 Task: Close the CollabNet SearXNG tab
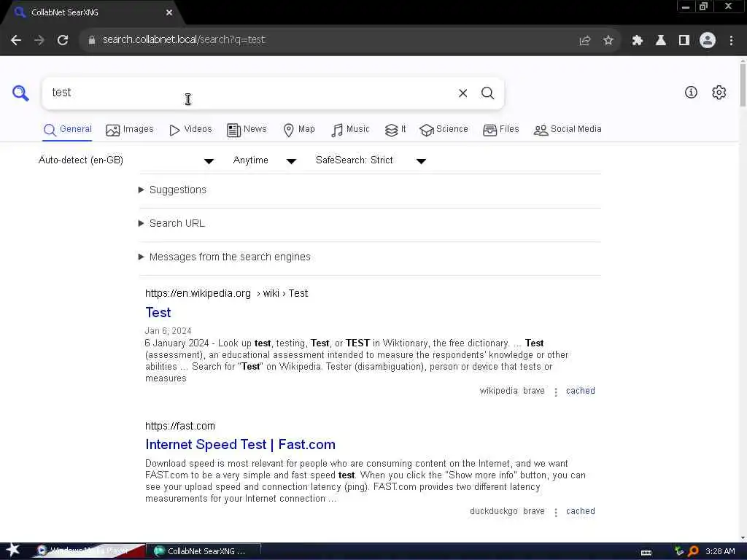click(x=169, y=13)
